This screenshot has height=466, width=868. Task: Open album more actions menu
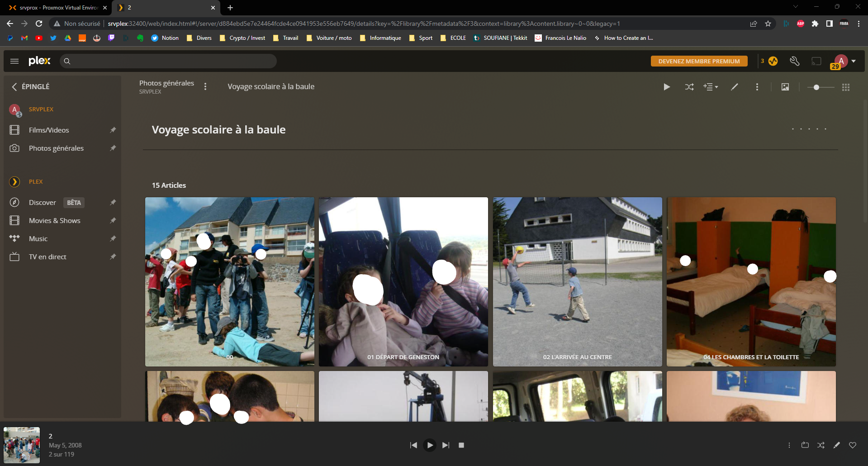tap(757, 87)
